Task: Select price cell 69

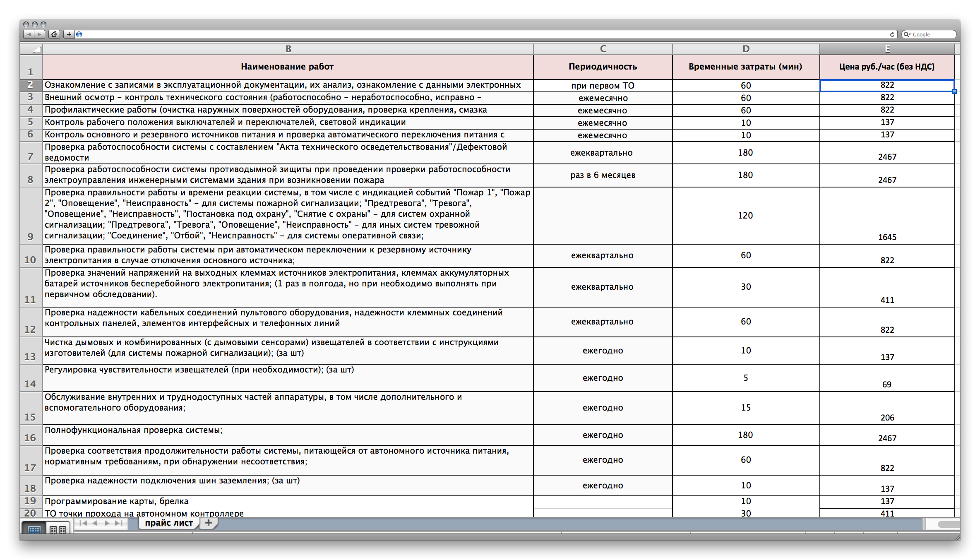Action: [x=887, y=378]
